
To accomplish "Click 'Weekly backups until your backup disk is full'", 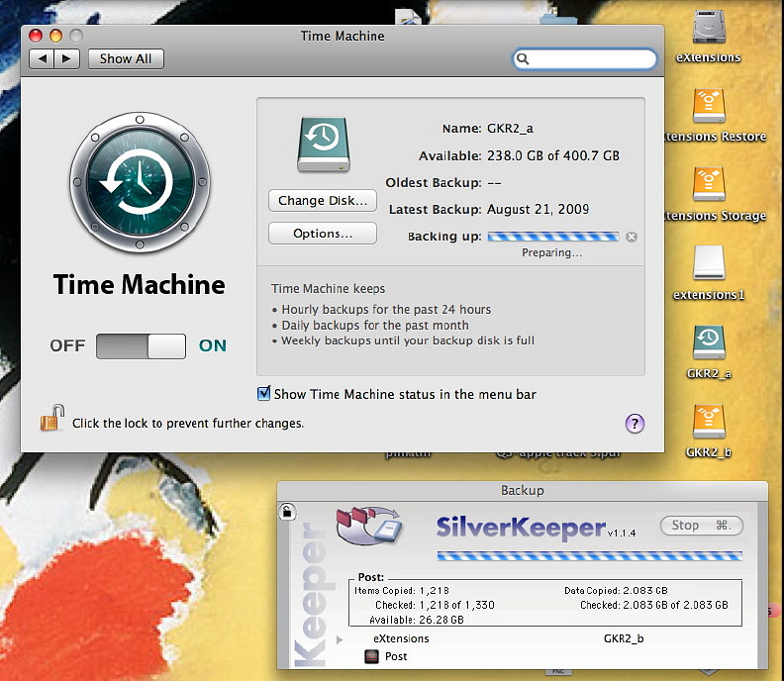I will (x=408, y=341).
